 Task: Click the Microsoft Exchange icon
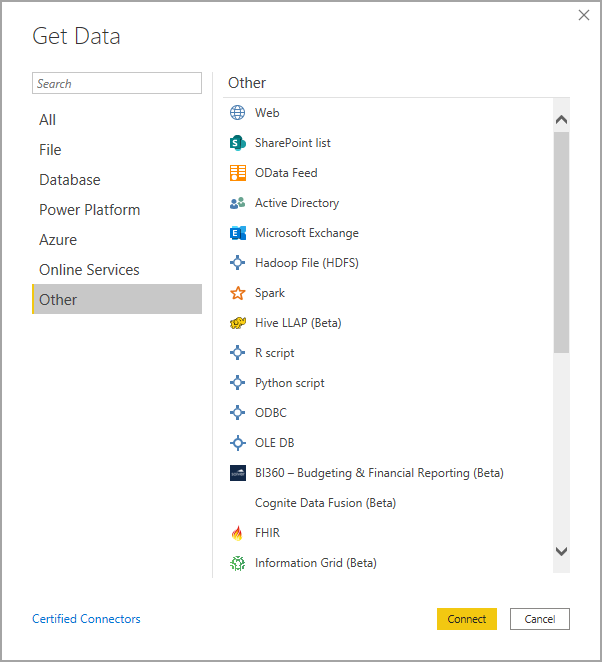coord(237,233)
